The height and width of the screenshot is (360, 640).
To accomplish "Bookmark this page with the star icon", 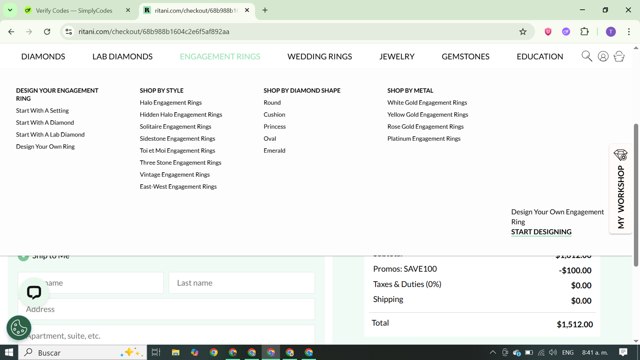I will pos(522,31).
